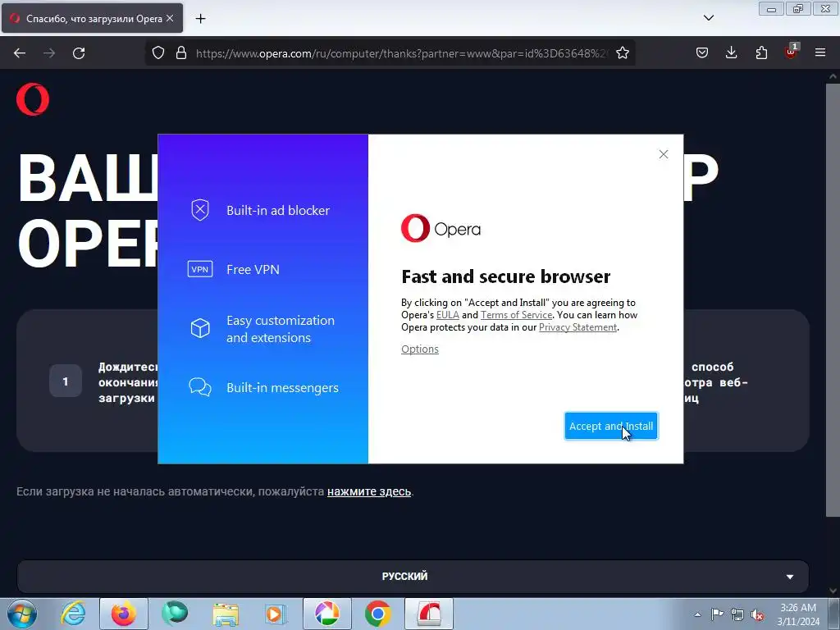Open the Options link in installer
840x630 pixels.
click(419, 349)
